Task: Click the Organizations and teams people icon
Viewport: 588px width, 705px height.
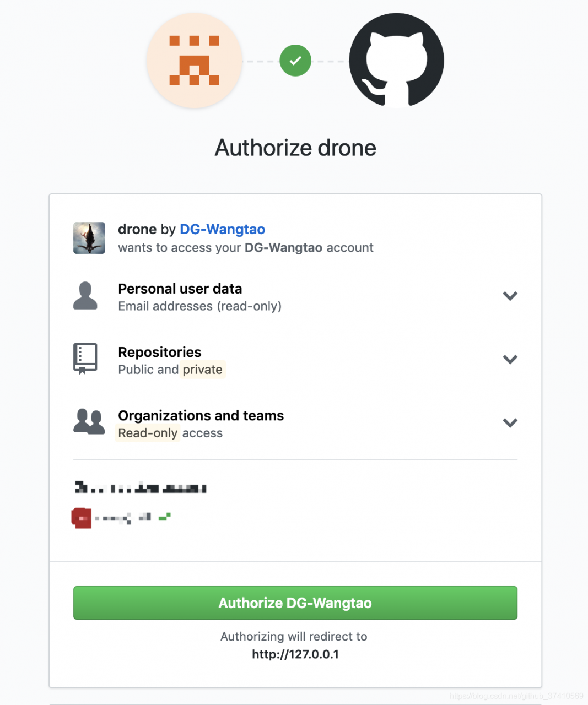Action: tap(89, 422)
